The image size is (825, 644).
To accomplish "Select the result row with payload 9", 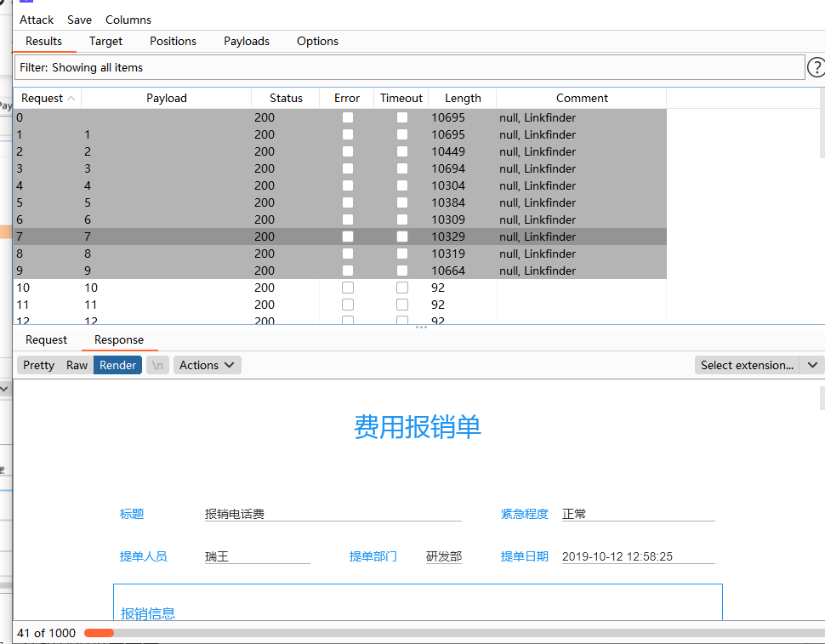I will [170, 271].
